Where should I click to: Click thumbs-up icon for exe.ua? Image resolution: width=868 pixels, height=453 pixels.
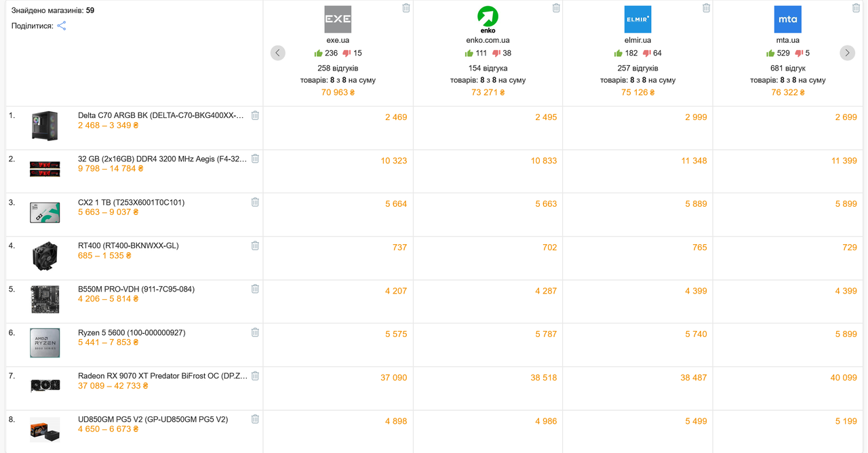pos(318,53)
